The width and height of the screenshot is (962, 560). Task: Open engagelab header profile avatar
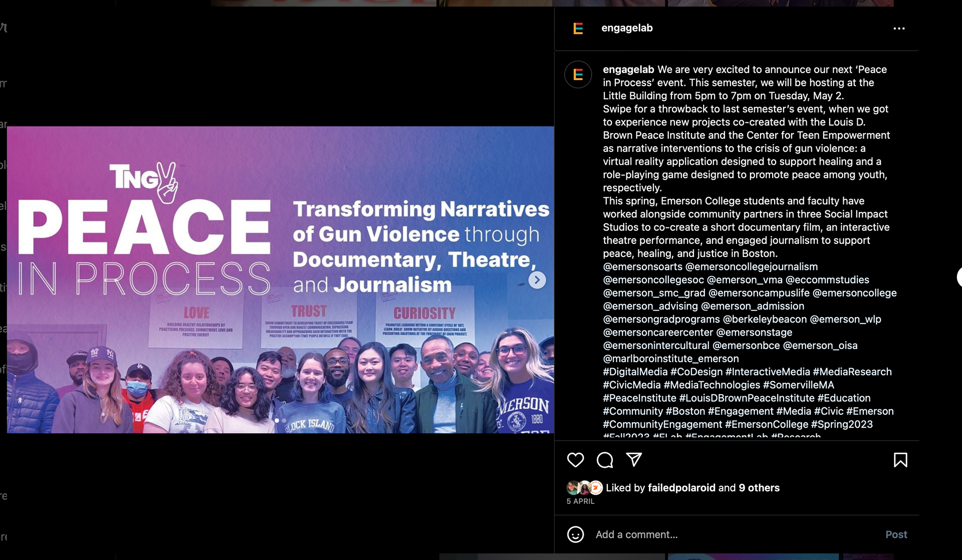coord(578,29)
